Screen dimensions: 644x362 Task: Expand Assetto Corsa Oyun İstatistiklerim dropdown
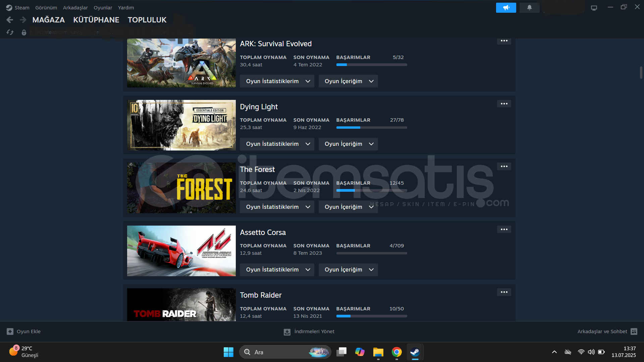coord(277,269)
